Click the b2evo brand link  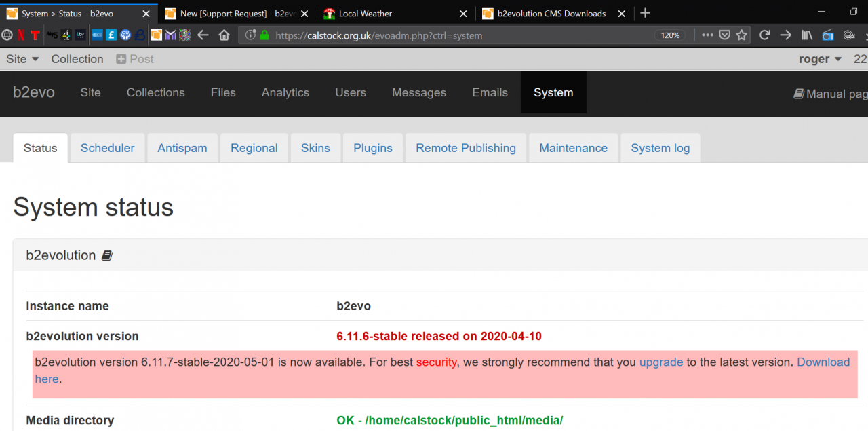point(34,92)
